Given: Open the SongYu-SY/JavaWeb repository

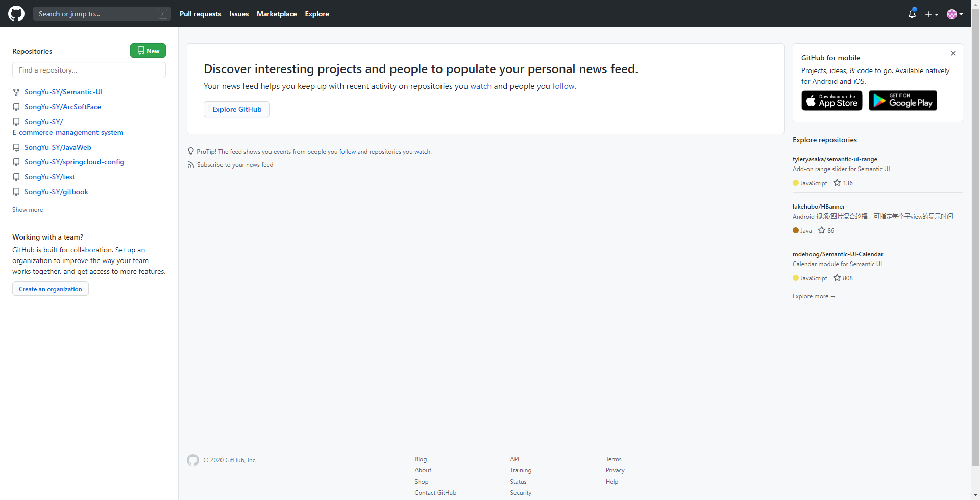Looking at the screenshot, I should (58, 147).
